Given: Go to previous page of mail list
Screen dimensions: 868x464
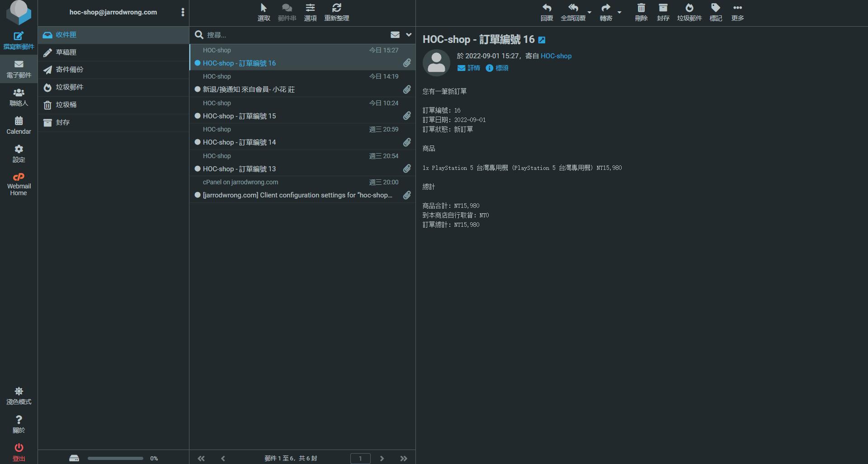Looking at the screenshot, I should click(x=223, y=459).
